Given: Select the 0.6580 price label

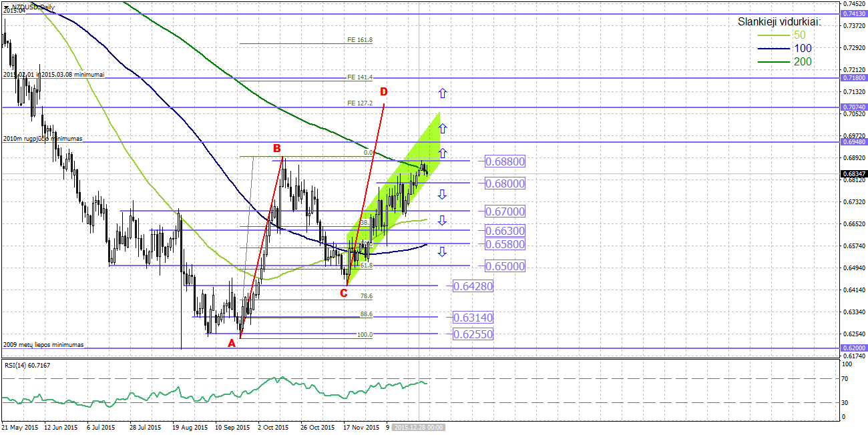Looking at the screenshot, I should tap(505, 244).
